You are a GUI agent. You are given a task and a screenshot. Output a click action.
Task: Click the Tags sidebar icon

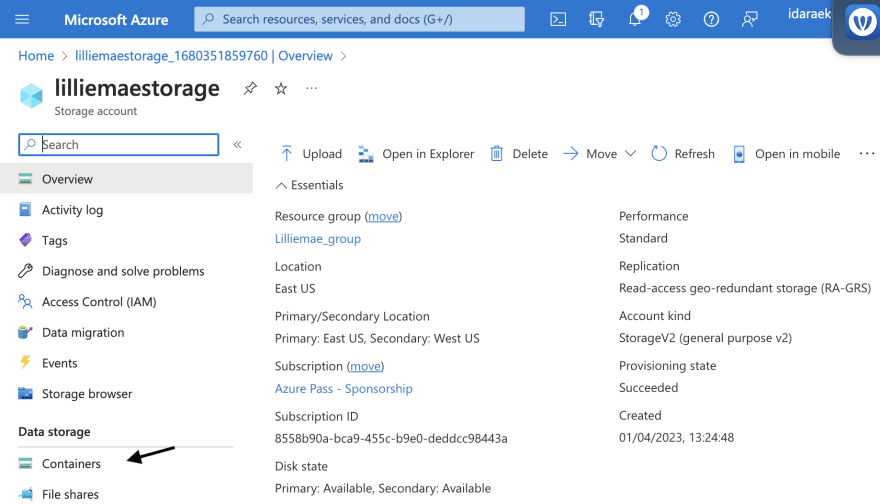tap(25, 240)
